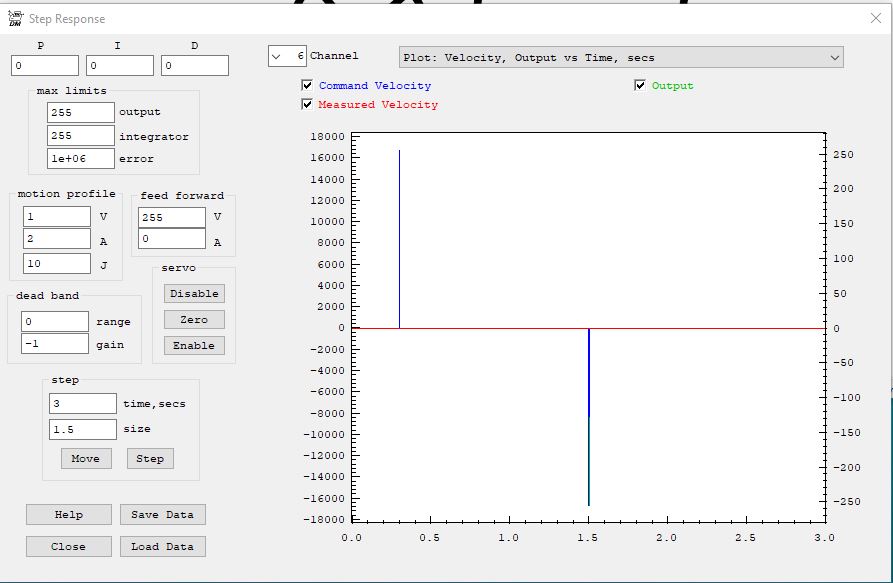Click the P gain input field
This screenshot has height=583, width=893.
45,66
